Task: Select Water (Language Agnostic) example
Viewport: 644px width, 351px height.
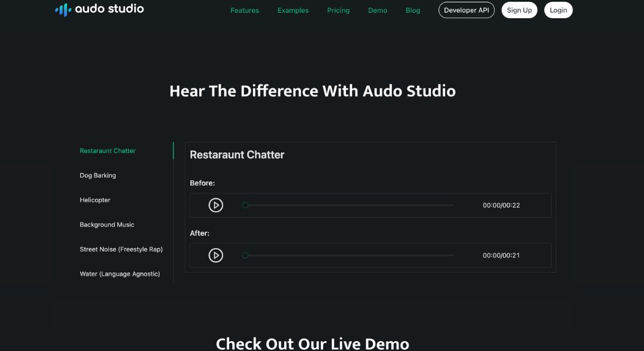Action: pos(120,274)
